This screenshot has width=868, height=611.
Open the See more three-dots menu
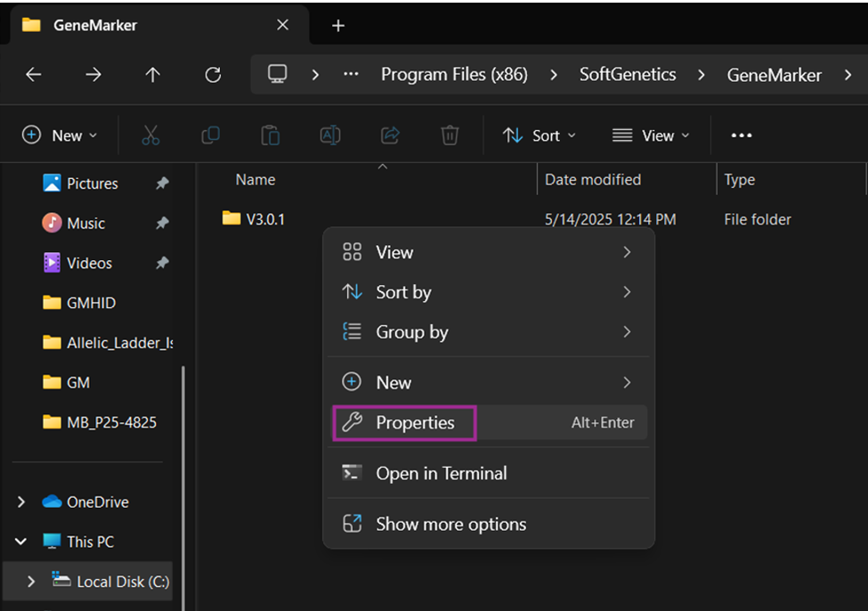pyautogui.click(x=741, y=135)
